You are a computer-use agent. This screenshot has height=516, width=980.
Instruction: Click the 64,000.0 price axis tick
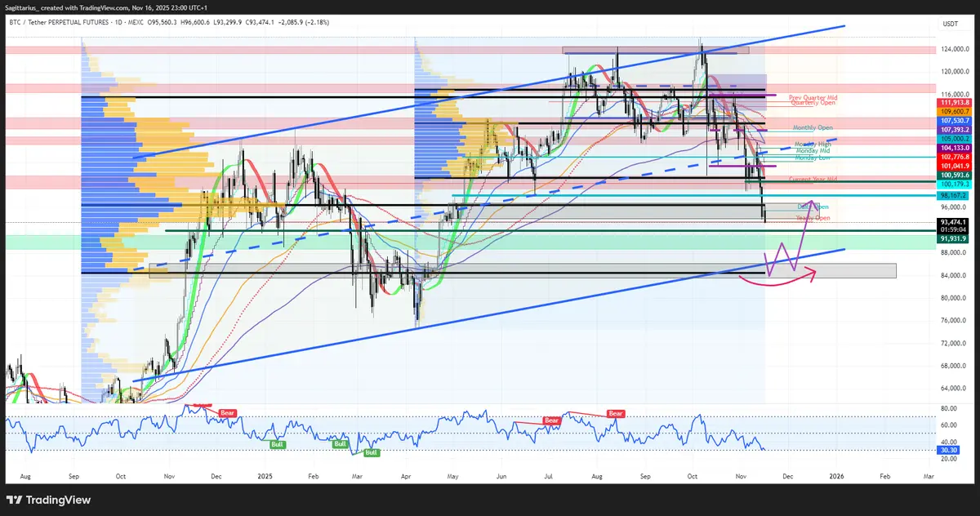(955, 388)
